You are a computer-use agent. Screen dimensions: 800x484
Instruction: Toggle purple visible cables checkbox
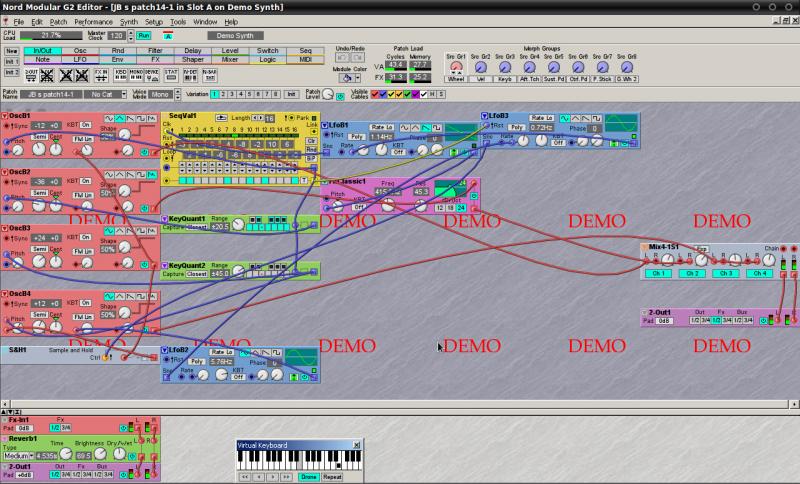point(416,94)
